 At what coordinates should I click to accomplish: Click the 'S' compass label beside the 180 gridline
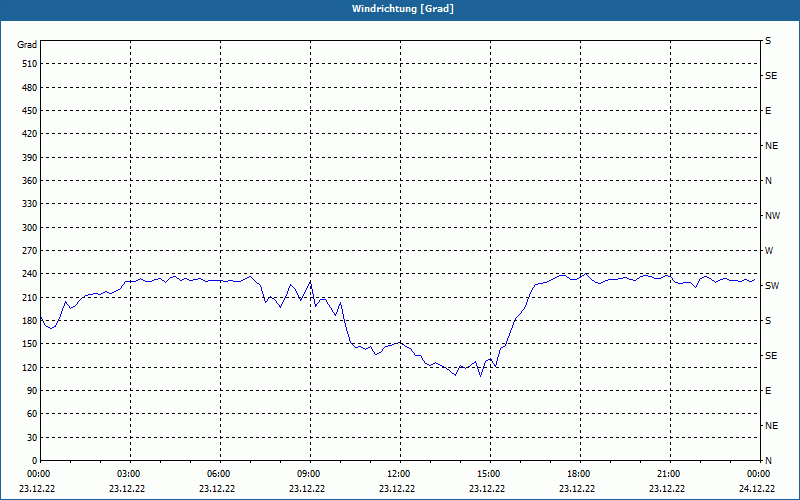[x=768, y=321]
